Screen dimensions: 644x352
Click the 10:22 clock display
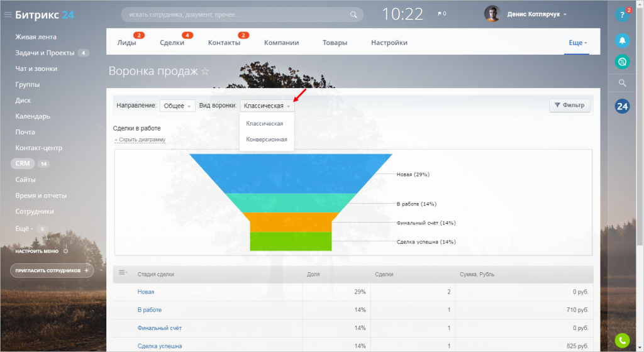(x=402, y=14)
